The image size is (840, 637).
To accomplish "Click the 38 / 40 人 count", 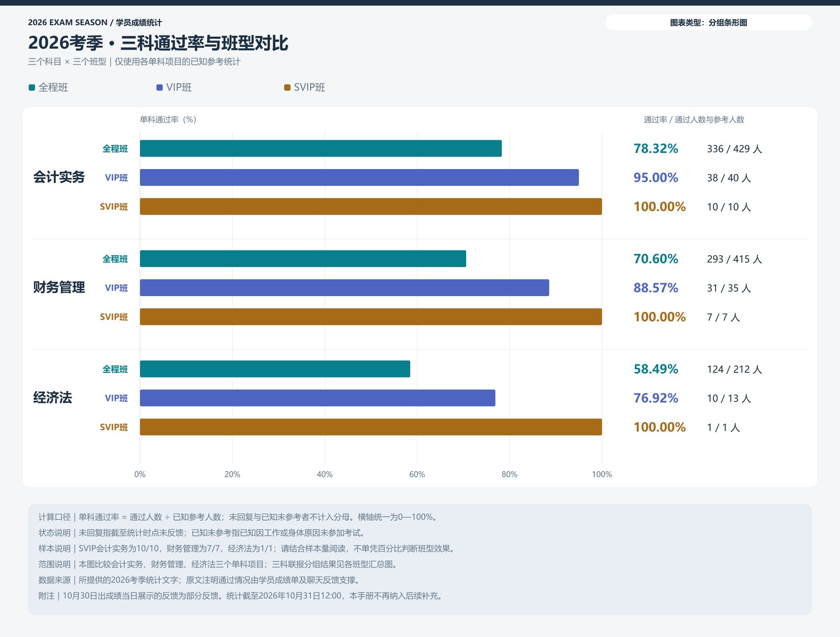I will (x=729, y=178).
